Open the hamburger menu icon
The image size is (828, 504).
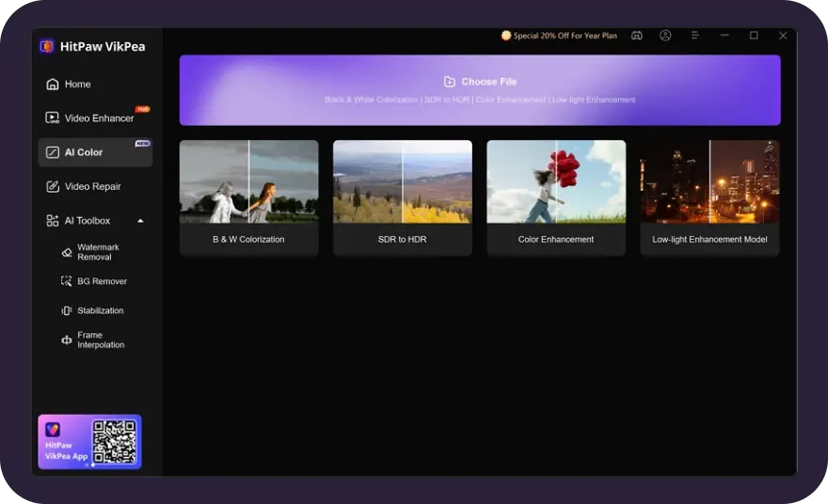pyautogui.click(x=695, y=36)
